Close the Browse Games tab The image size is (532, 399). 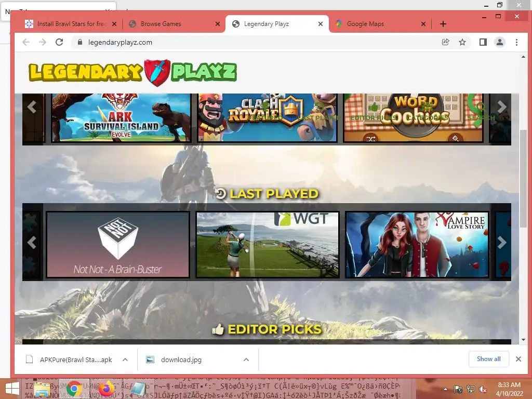(218, 24)
